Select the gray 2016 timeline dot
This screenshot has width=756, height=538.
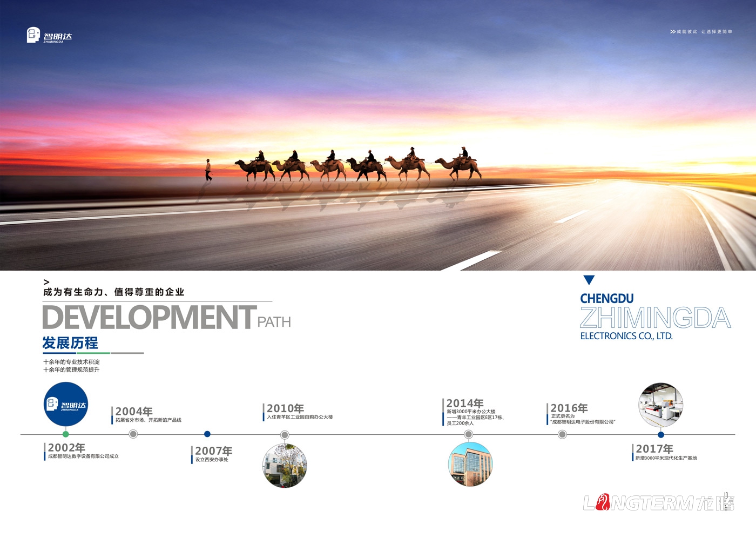(x=562, y=435)
